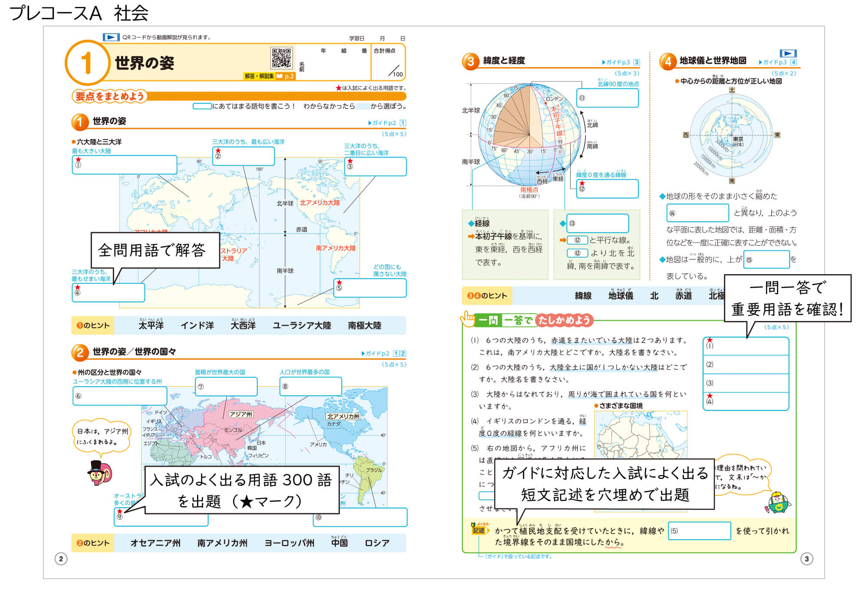This screenshot has width=868, height=590.
Task: Click the red star in the 入試によく出る用語 legend
Action: (x=339, y=88)
